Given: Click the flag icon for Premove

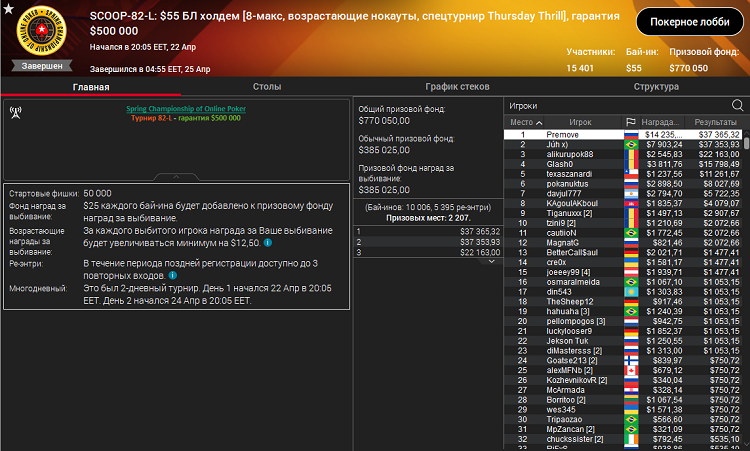Looking at the screenshot, I should coord(631,135).
